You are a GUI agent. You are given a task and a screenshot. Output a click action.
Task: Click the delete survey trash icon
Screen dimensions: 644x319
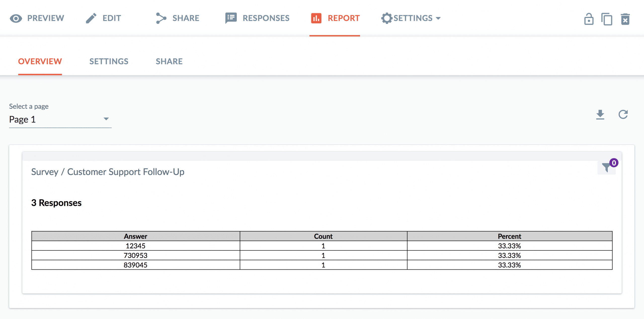(x=625, y=19)
